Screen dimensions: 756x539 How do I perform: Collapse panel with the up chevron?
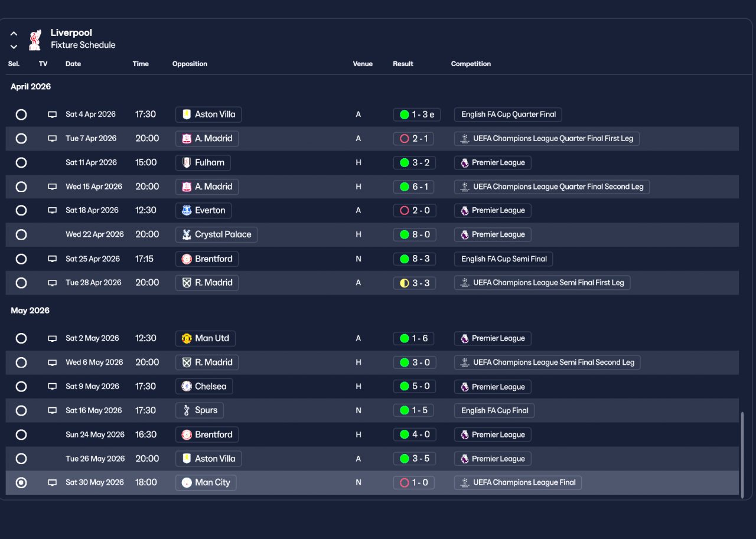tap(14, 34)
